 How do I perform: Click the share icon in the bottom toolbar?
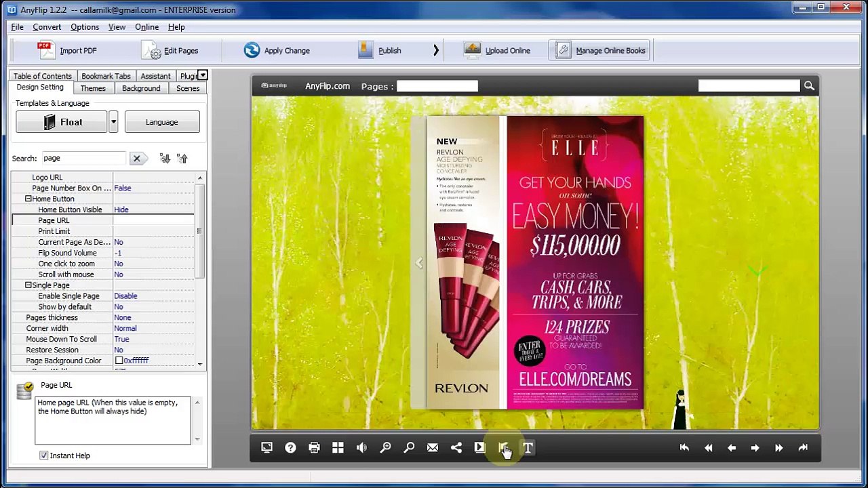tap(456, 447)
